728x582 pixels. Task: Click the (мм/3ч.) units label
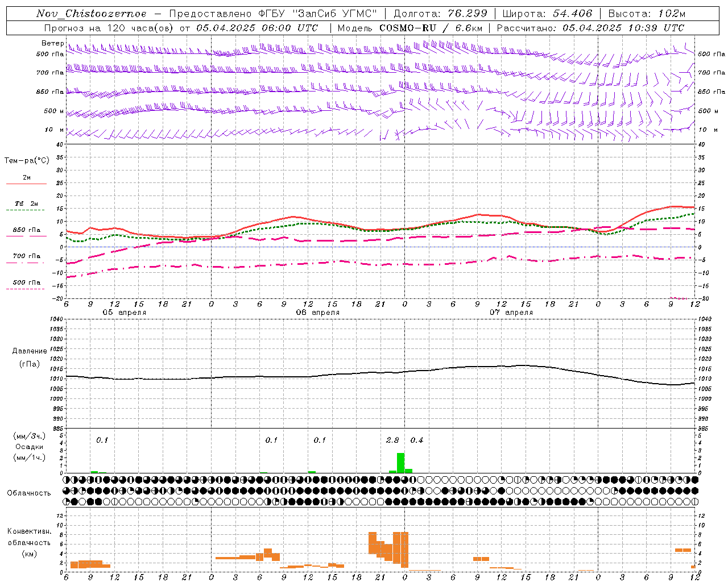coord(30,436)
